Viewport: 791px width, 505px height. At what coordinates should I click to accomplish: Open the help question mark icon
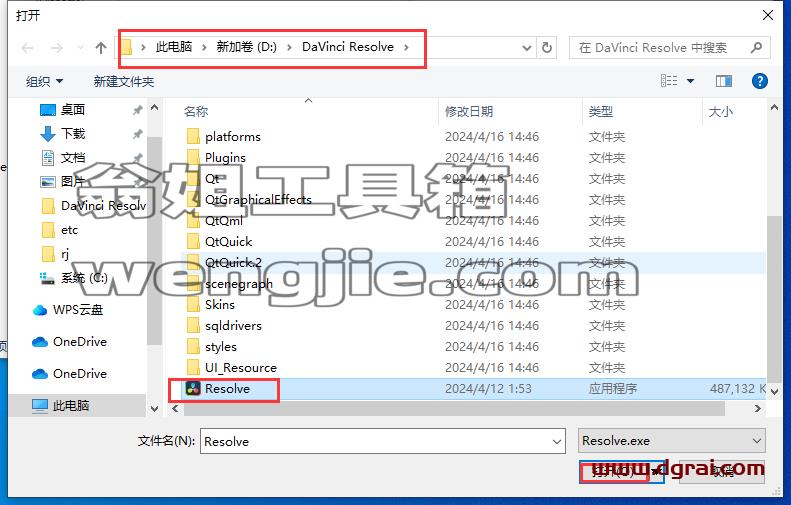tap(760, 81)
